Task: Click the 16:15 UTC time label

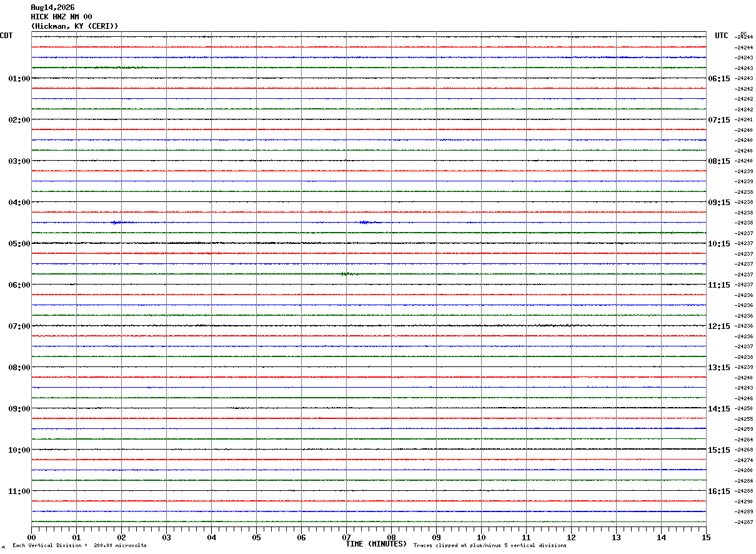Action: [x=719, y=491]
